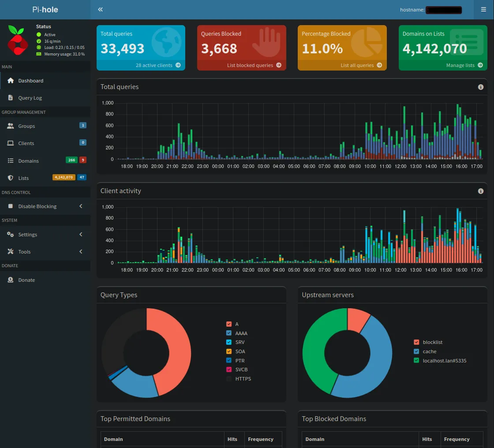
Task: Toggle the SRV query type checkbox
Action: click(229, 342)
